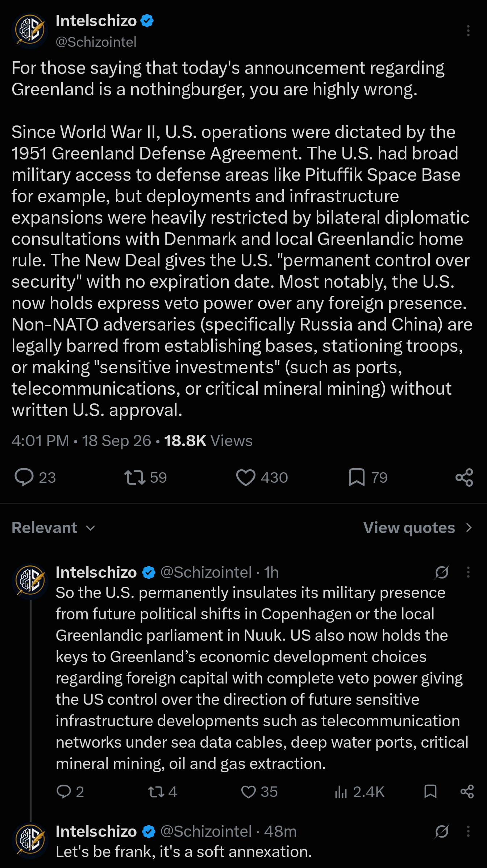
Task: Open the Grok icon on the 1h reply
Action: pyautogui.click(x=442, y=572)
